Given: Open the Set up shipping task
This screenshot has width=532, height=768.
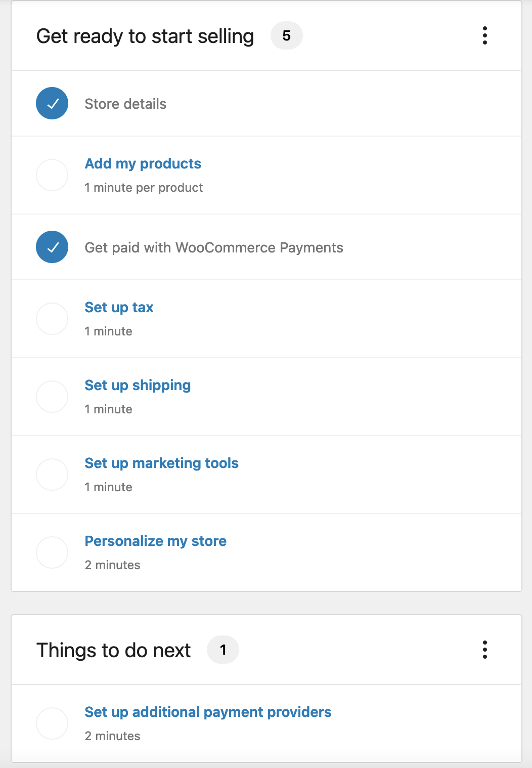Looking at the screenshot, I should (x=138, y=386).
